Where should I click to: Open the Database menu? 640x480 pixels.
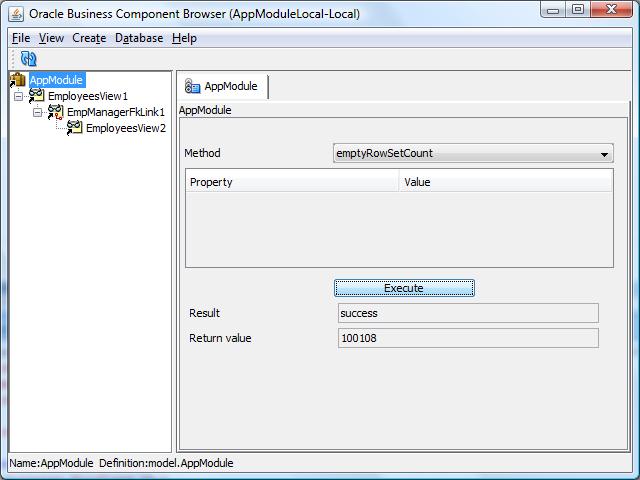coord(139,38)
